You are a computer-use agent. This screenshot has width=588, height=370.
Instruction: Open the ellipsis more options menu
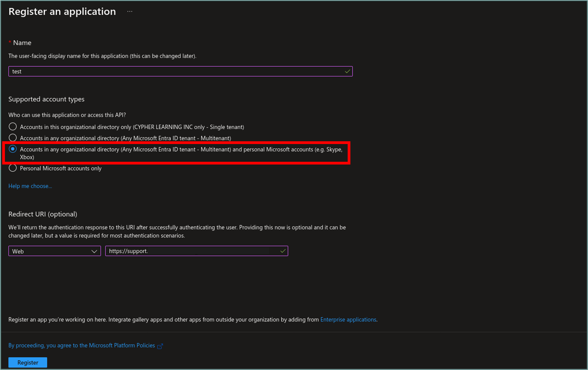pos(130,11)
